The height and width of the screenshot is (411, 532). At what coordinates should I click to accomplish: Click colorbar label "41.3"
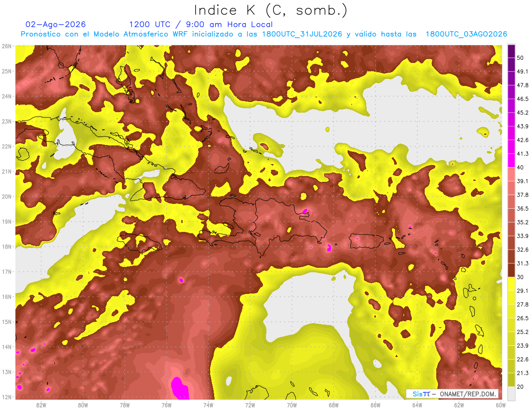tap(522, 154)
